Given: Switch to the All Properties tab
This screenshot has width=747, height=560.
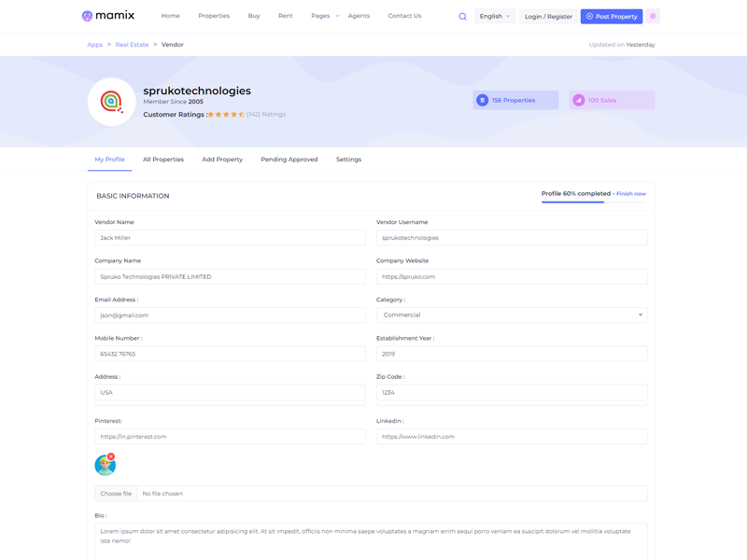Looking at the screenshot, I should point(163,160).
